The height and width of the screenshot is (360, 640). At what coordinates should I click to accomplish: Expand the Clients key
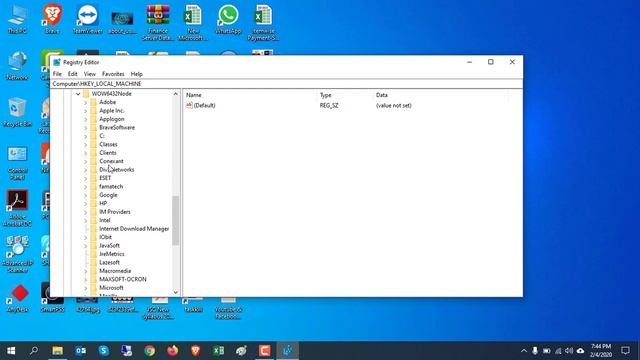86,153
